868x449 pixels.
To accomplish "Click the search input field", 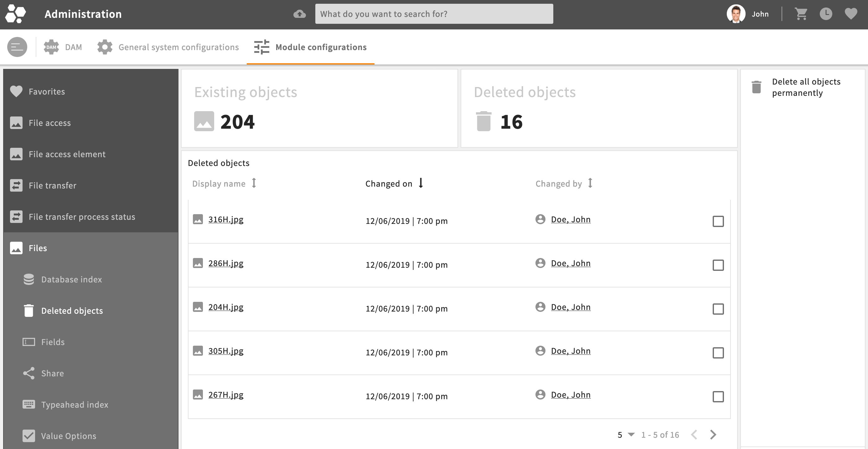I will coord(434,14).
